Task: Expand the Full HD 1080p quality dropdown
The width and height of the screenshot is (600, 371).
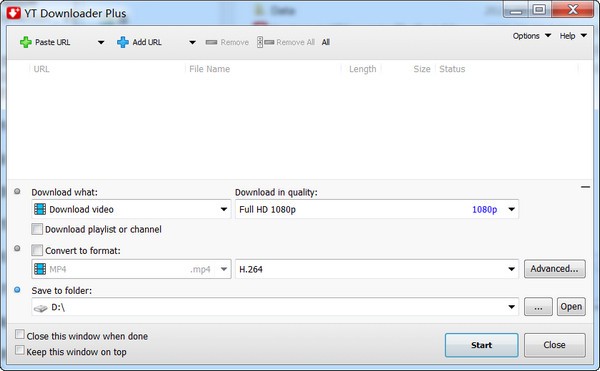Action: (x=512, y=209)
